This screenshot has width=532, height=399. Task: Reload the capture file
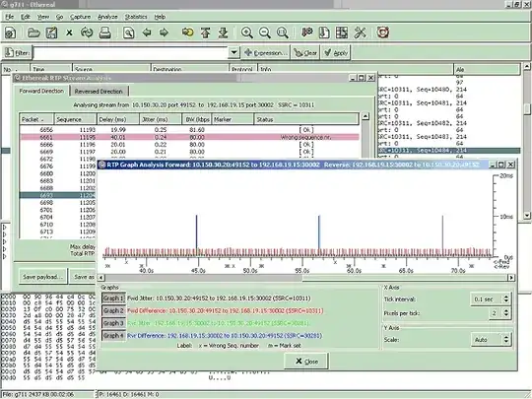click(87, 33)
